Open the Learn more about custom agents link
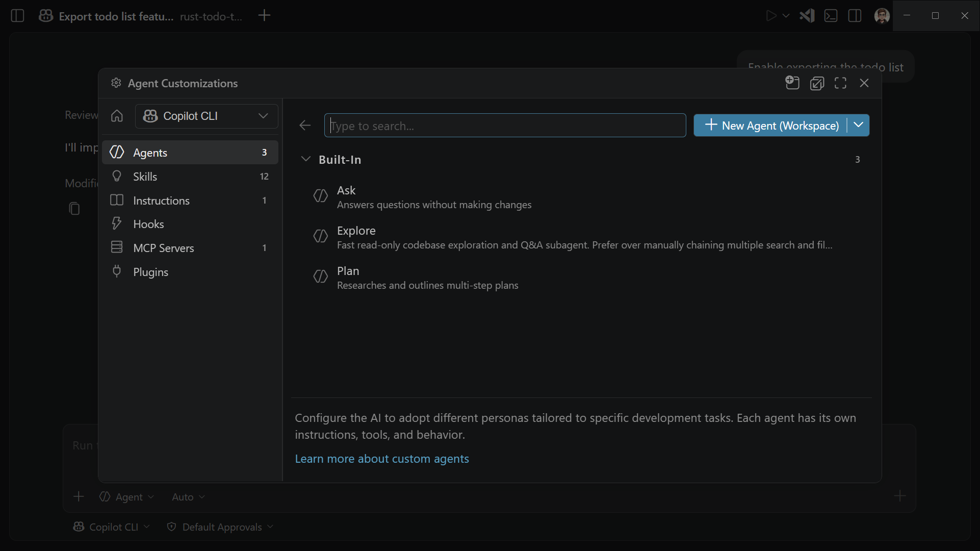The image size is (980, 551). pyautogui.click(x=381, y=458)
